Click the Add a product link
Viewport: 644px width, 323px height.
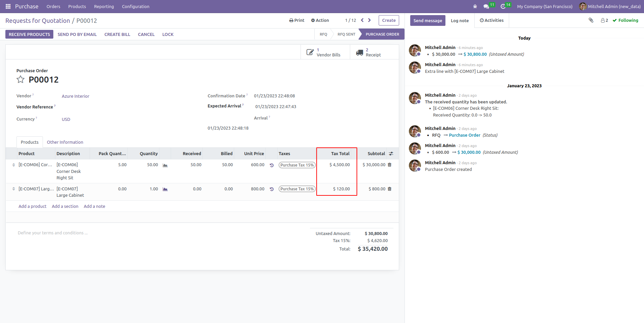33,206
